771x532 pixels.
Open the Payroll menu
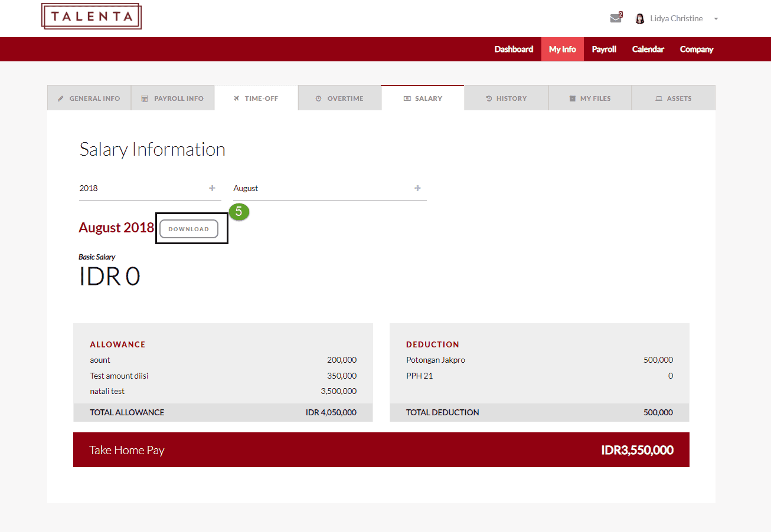[x=604, y=50]
